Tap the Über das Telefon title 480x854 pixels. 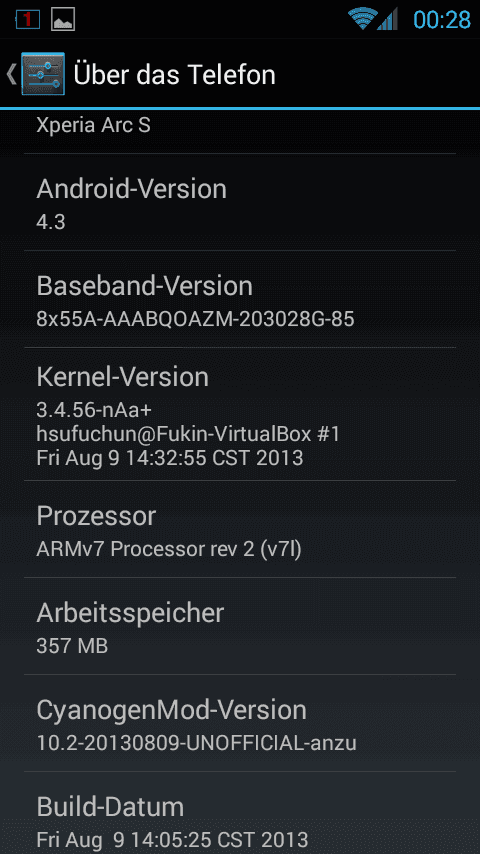coord(174,74)
